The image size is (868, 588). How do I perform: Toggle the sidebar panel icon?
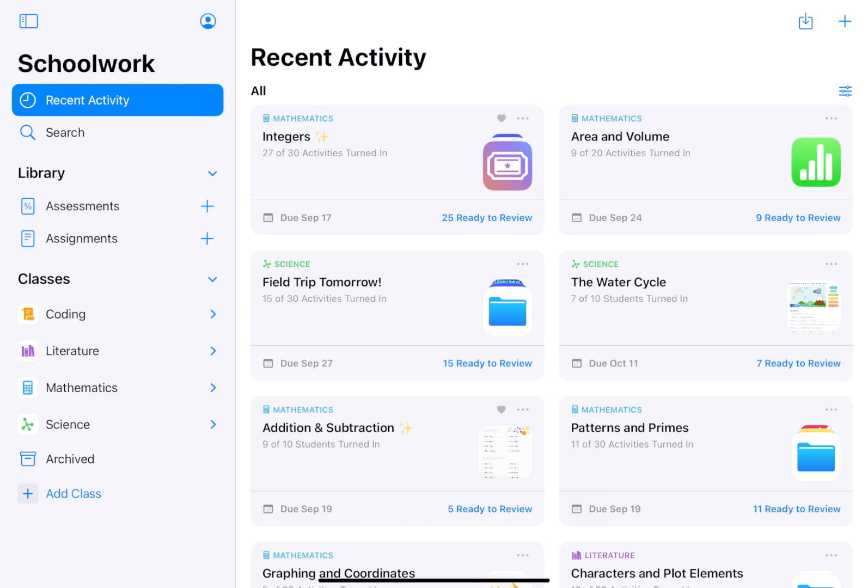[x=28, y=21]
